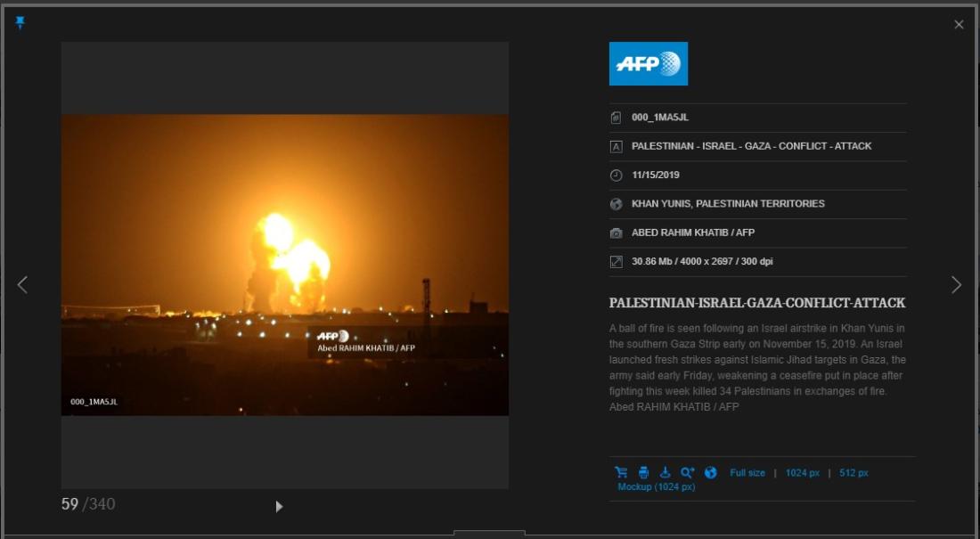
Task: Click the blue globe icon
Action: click(x=711, y=472)
